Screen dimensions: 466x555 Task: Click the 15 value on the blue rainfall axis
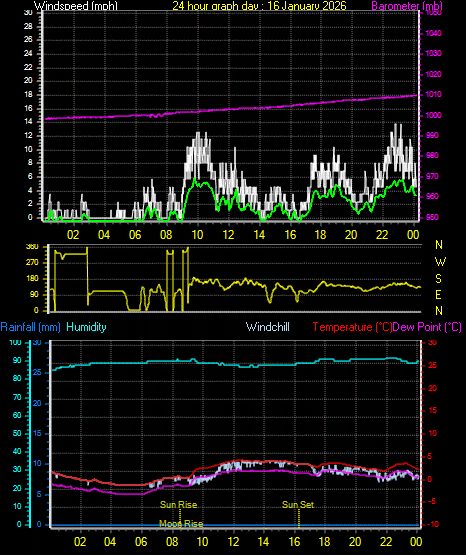point(37,434)
